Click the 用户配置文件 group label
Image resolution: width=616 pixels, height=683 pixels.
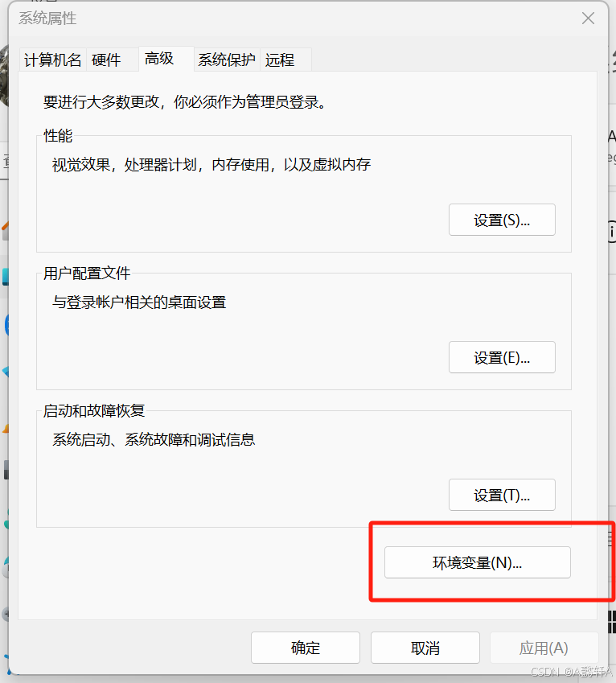pos(87,274)
